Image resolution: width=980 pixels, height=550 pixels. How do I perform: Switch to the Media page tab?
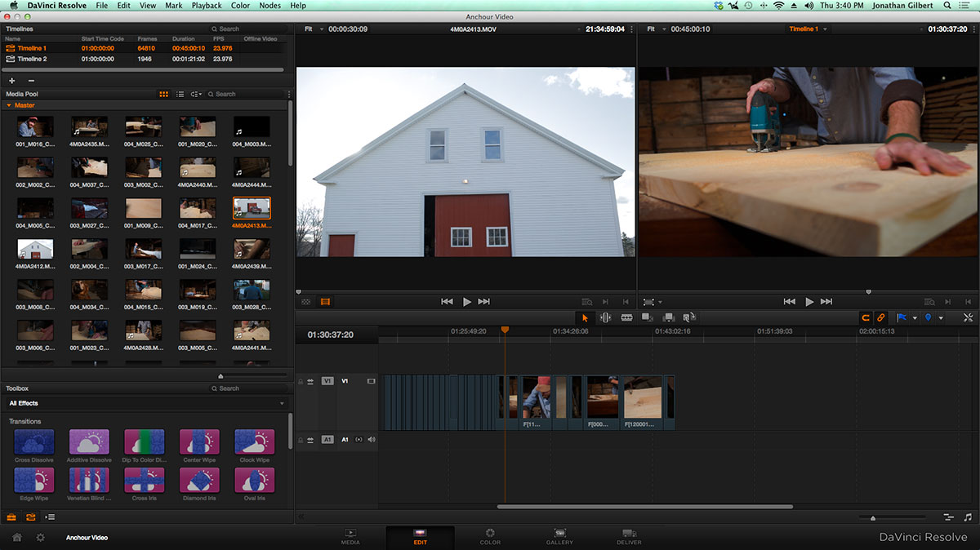(x=350, y=536)
